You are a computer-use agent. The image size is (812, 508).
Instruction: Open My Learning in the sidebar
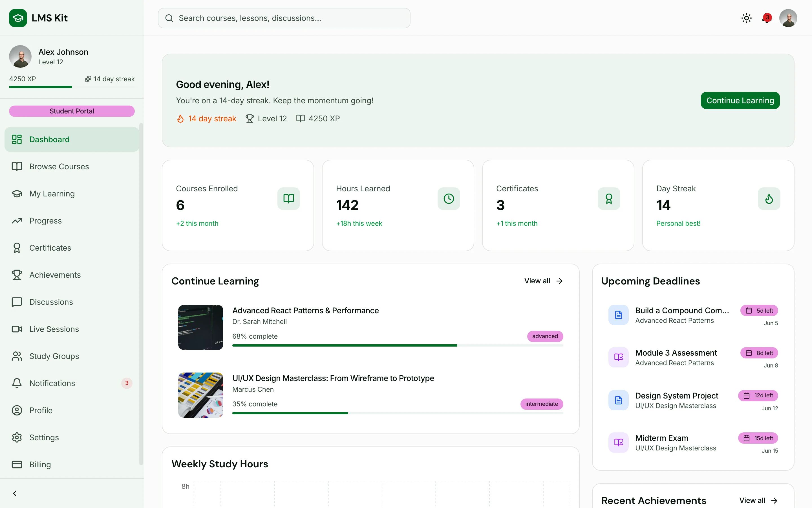(72, 194)
